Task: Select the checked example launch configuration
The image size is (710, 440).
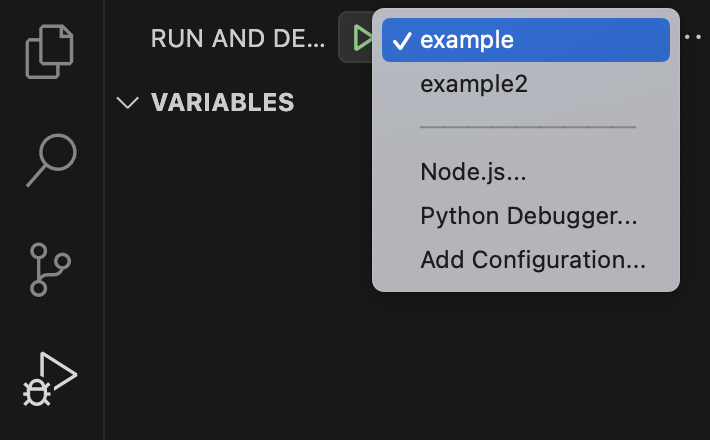Action: coord(526,40)
